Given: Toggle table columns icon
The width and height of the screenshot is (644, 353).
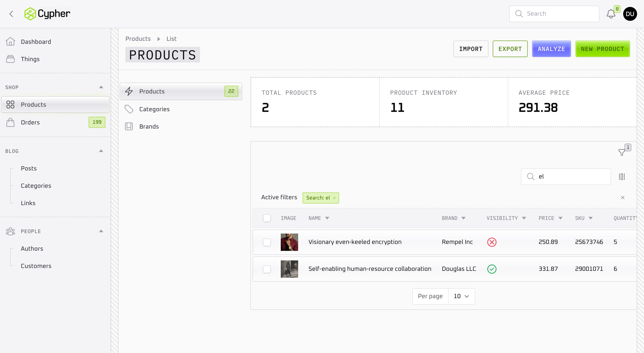Looking at the screenshot, I should pos(622,177).
